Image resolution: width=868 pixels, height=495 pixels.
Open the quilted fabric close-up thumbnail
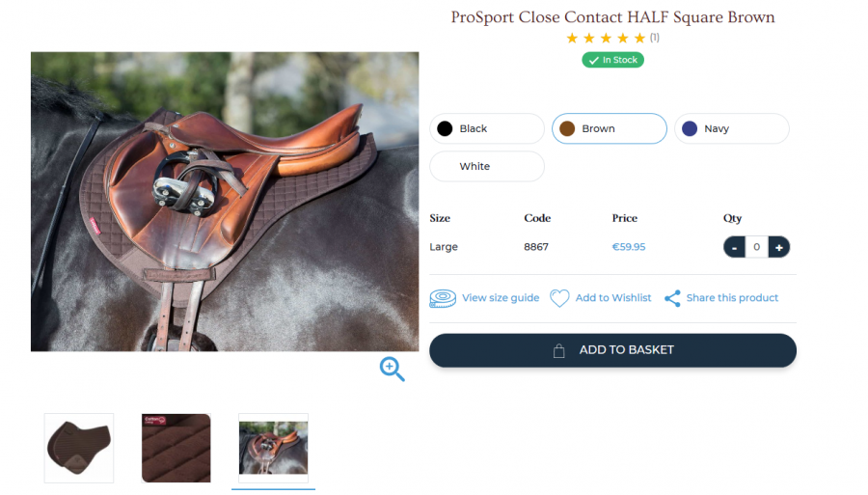(176, 448)
